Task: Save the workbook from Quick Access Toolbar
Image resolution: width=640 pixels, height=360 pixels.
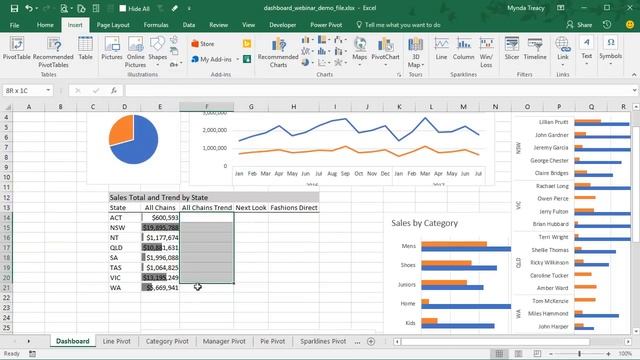Action: (14, 8)
